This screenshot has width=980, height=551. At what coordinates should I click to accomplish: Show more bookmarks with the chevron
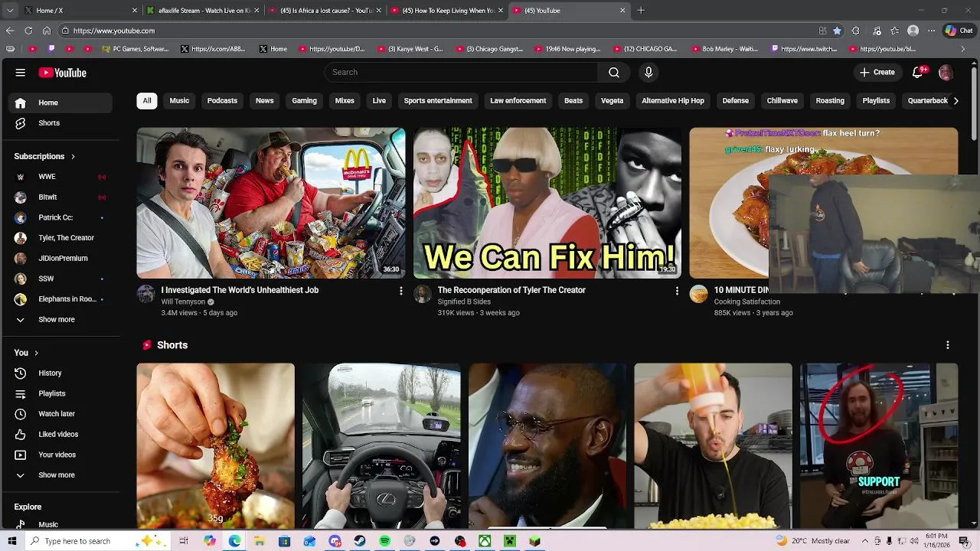click(963, 49)
